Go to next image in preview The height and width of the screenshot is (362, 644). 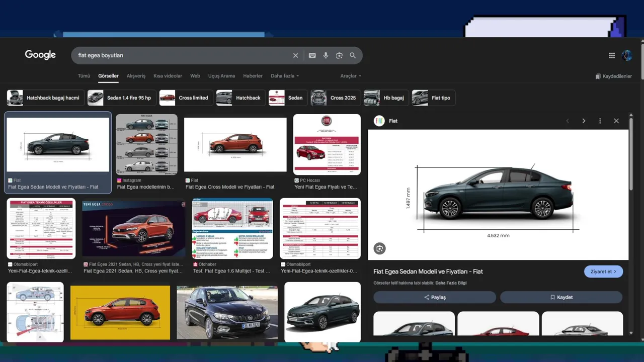click(584, 121)
